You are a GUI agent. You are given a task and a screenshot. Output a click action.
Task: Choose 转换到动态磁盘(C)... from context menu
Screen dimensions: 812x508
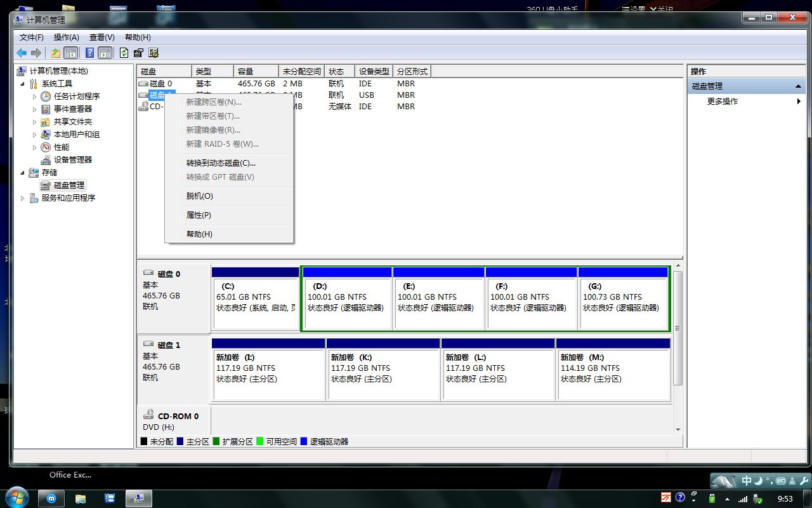[229, 163]
